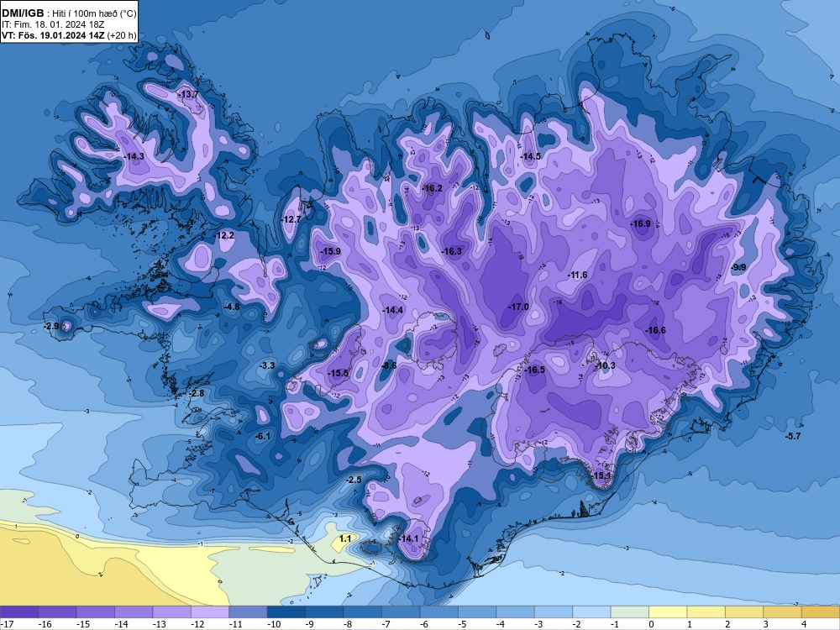Screen dimensions: 840x630
Task: Click the 1.1 positive temperature value in the south
Action: point(345,538)
